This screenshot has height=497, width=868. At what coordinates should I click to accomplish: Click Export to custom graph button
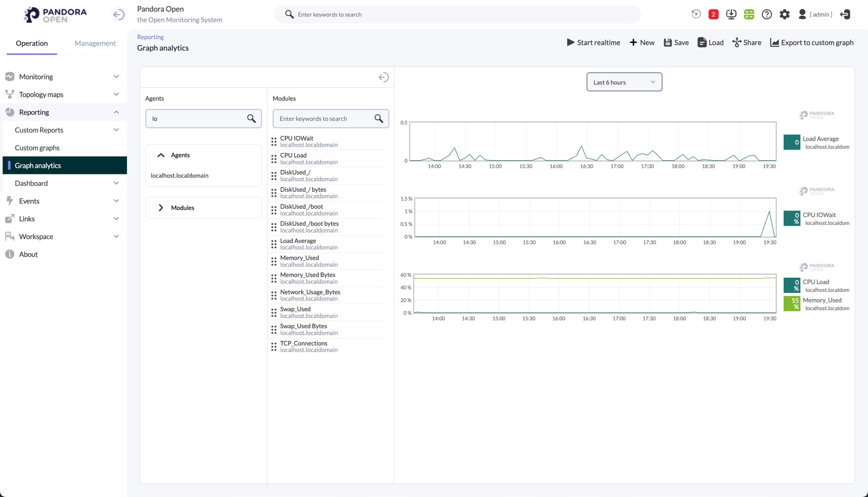(812, 43)
